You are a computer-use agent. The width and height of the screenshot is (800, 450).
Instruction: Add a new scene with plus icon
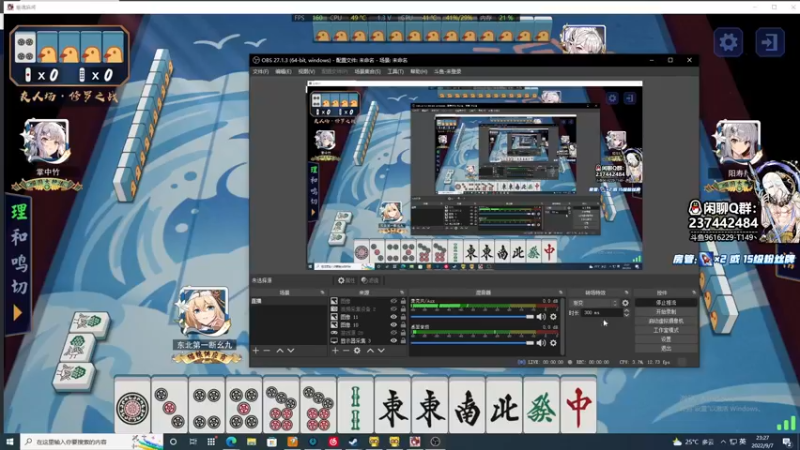pos(256,351)
